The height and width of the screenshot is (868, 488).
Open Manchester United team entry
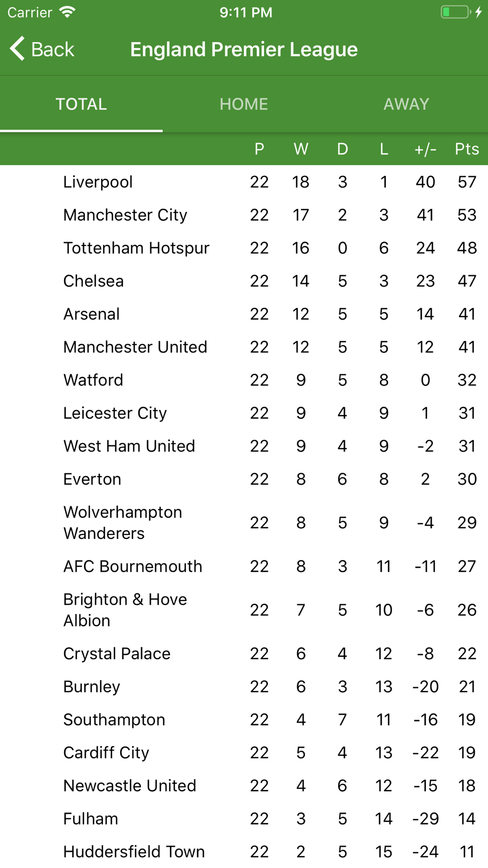pyautogui.click(x=244, y=347)
